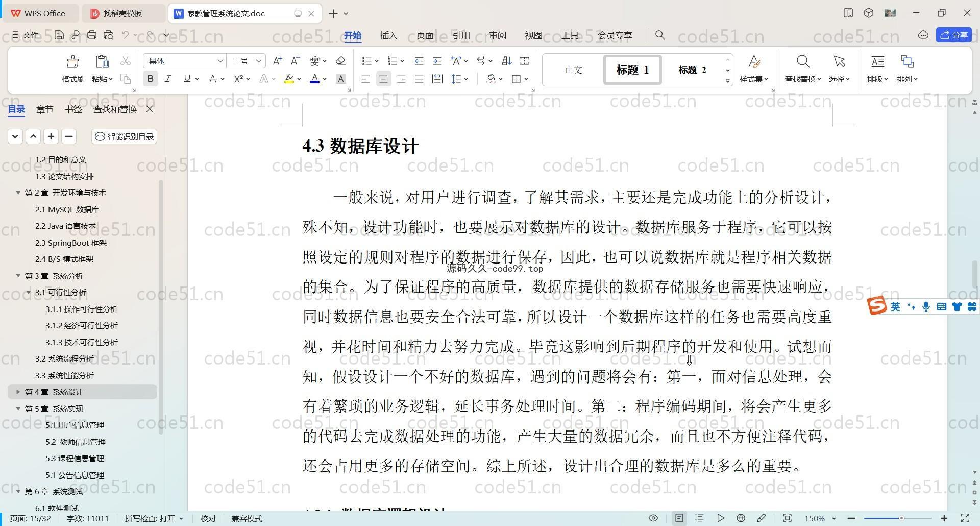Toggle Center alignment

pos(383,79)
